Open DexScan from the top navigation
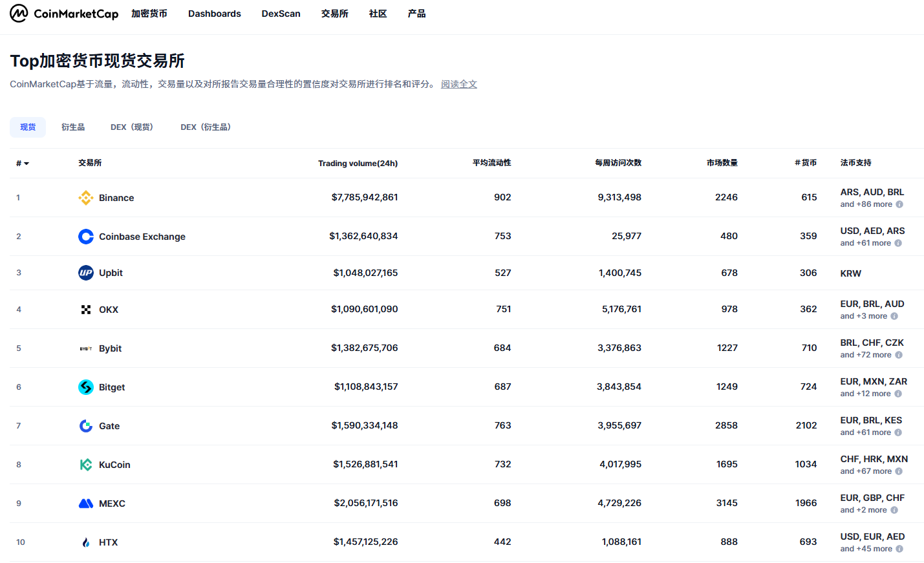The image size is (924, 563). [281, 14]
